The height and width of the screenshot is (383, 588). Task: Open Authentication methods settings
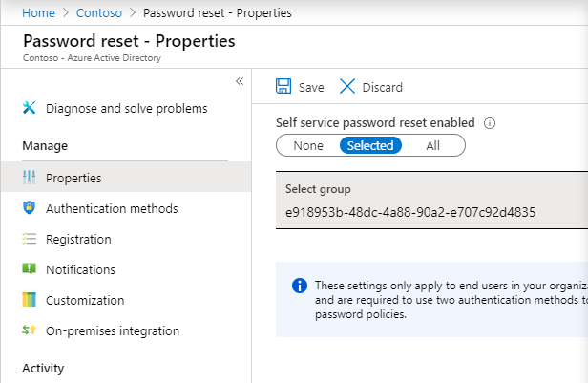(x=112, y=208)
